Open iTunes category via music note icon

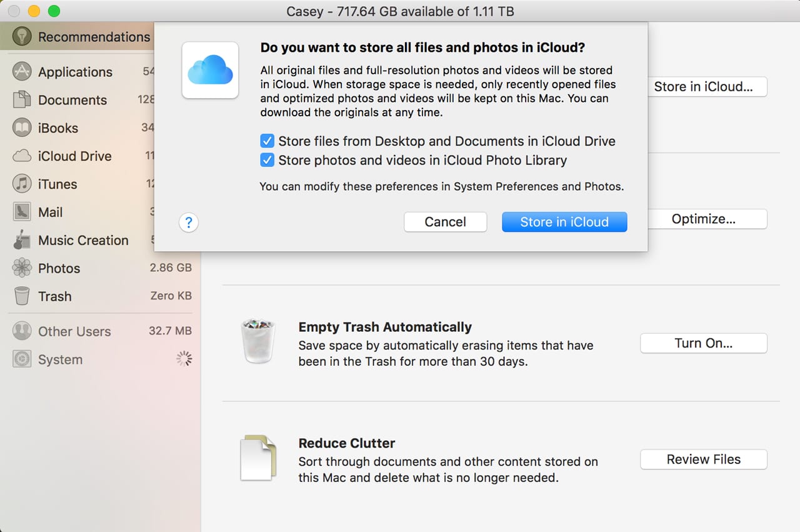coord(22,184)
